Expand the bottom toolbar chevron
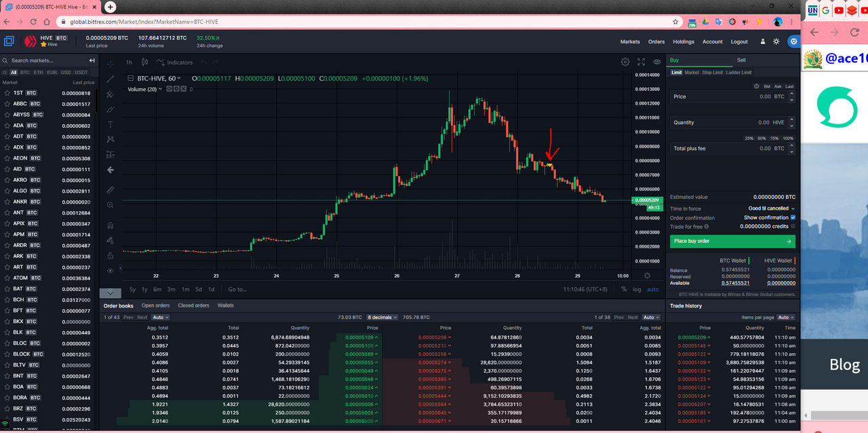The image size is (868, 433). [x=110, y=293]
